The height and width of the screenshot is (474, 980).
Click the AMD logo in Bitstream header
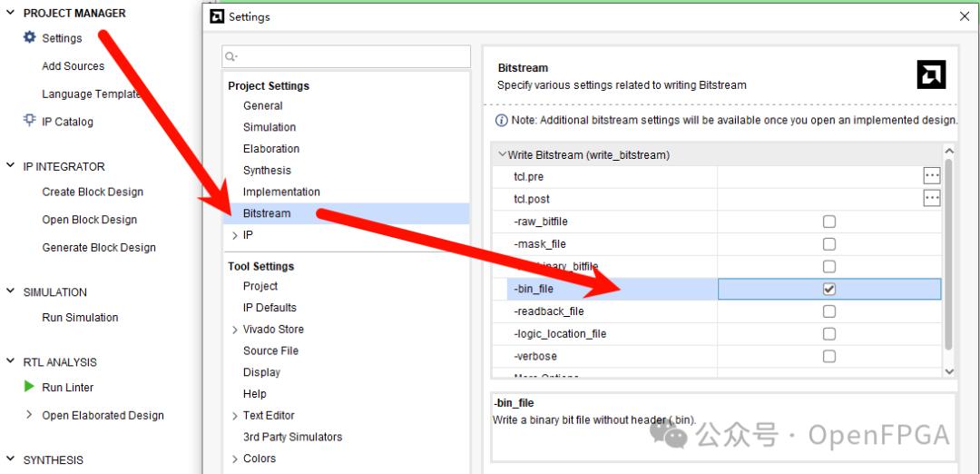[x=931, y=75]
